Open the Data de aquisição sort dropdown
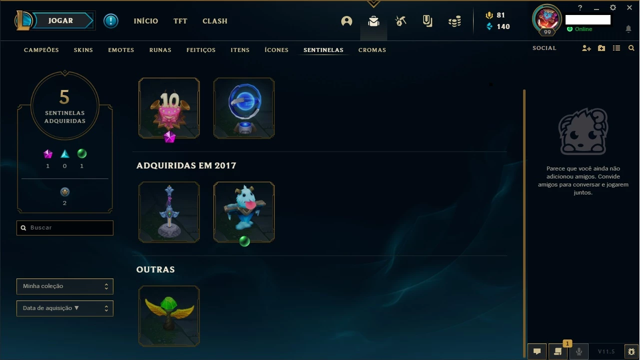This screenshot has height=360, width=644. (65, 308)
